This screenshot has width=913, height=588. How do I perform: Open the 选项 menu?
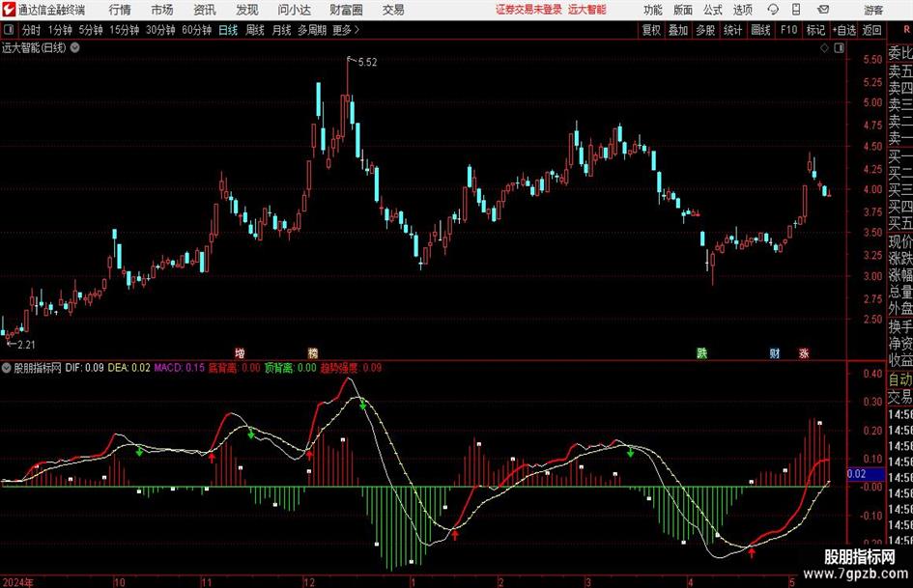pyautogui.click(x=743, y=10)
